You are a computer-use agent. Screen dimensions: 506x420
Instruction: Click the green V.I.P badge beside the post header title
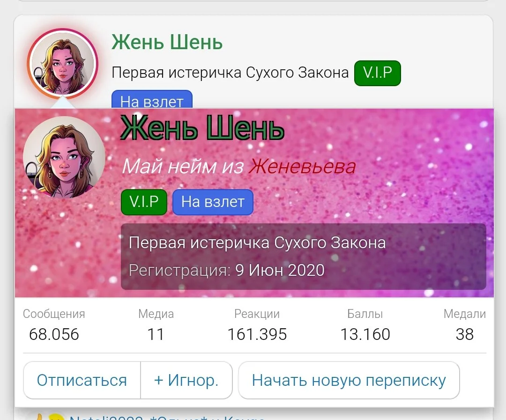coord(377,73)
